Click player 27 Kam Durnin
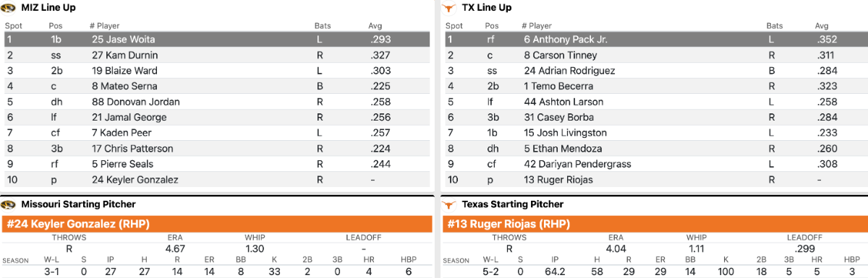868x278 pixels. pyautogui.click(x=125, y=55)
